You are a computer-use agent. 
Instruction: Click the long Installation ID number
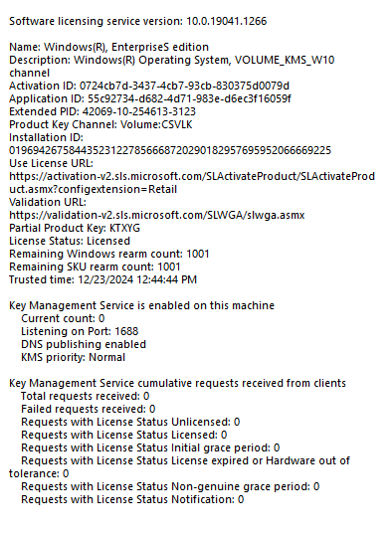click(170, 150)
